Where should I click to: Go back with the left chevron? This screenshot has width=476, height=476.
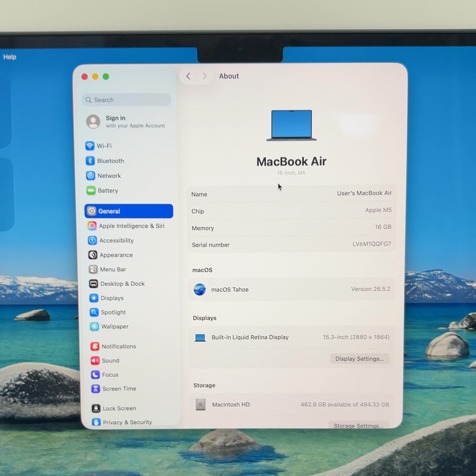coord(188,76)
